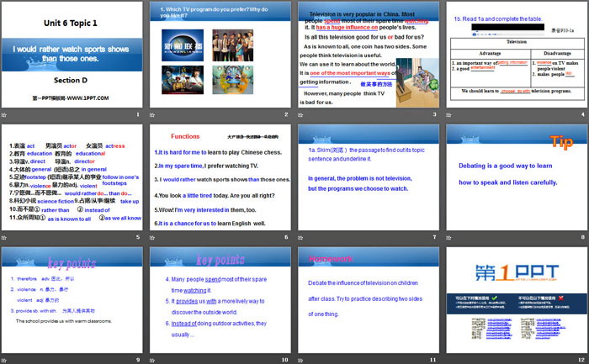Image resolution: width=589 pixels, height=364 pixels.
Task: Click the large 1PPT logo on slide 12
Action: click(x=516, y=272)
